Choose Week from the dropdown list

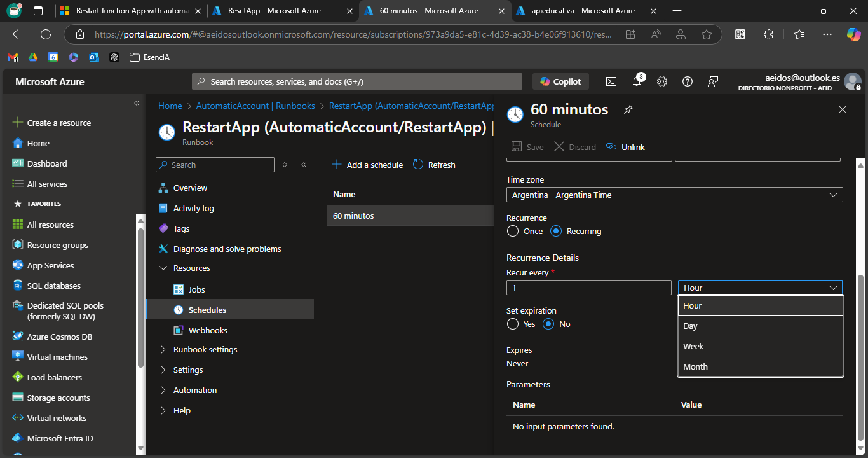tap(761, 346)
